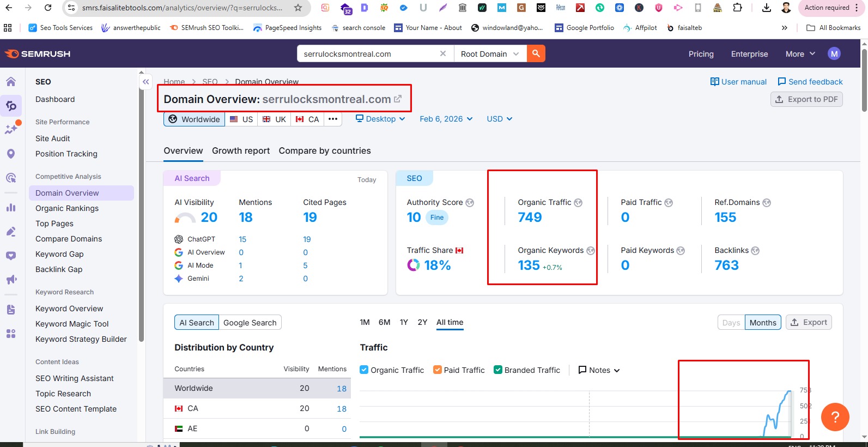Expand the Notes dropdown

[599, 370]
